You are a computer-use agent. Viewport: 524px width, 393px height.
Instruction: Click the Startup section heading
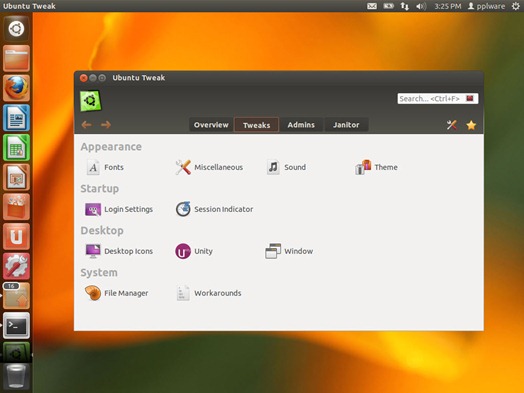tap(100, 188)
